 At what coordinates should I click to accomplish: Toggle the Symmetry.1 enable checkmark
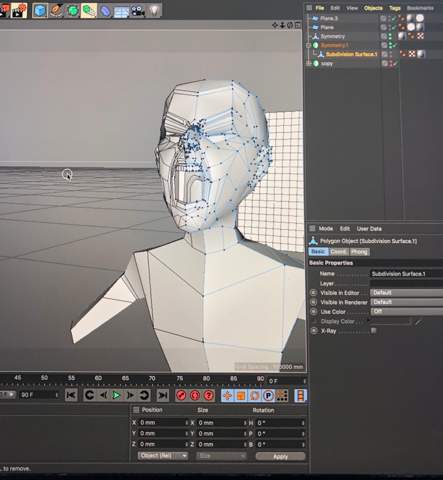(394, 45)
